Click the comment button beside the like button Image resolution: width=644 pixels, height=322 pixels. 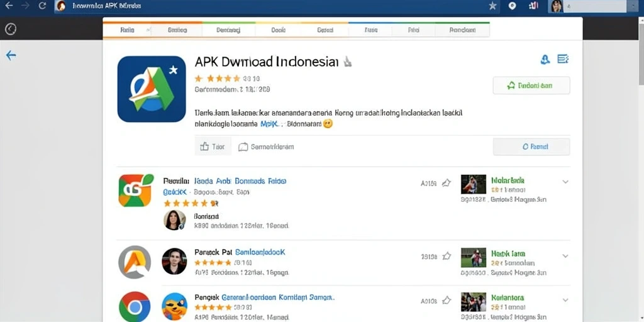coord(266,147)
